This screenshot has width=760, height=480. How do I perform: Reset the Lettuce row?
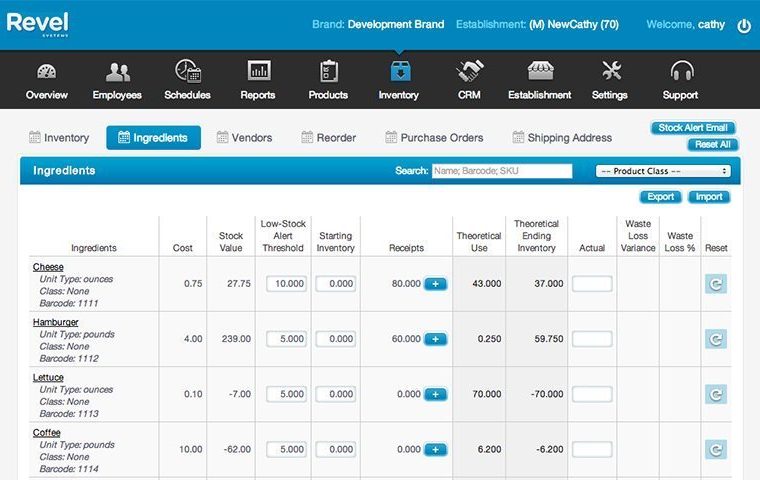pyautogui.click(x=716, y=395)
